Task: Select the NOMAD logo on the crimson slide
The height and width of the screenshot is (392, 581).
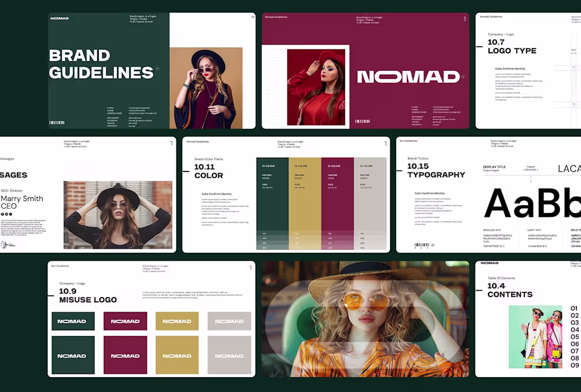Action: point(410,78)
